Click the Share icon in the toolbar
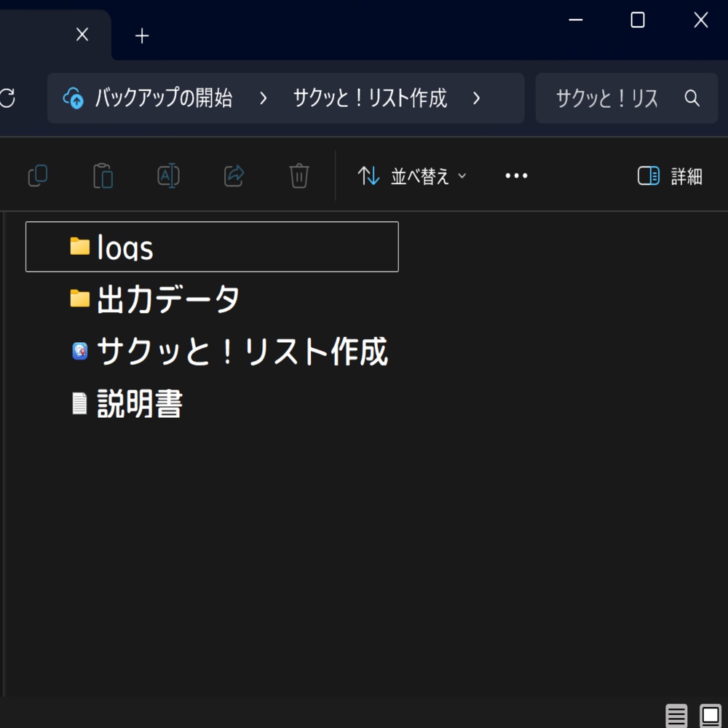Viewport: 728px width, 728px height. (x=233, y=175)
